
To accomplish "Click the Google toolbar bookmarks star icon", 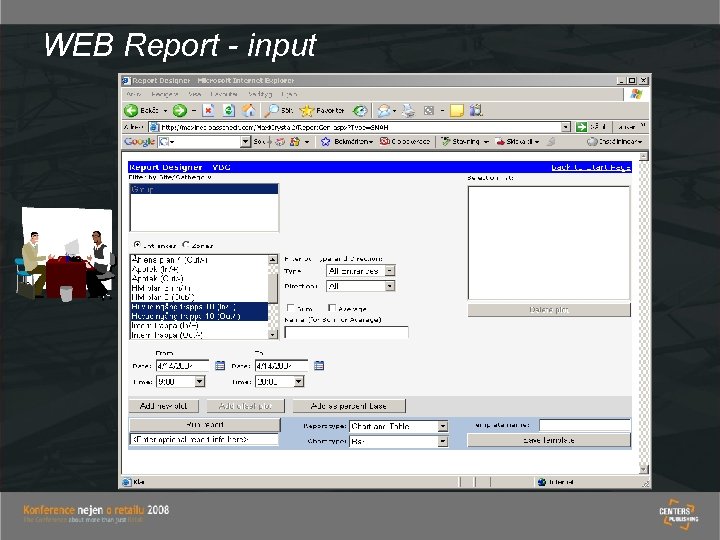I will (x=326, y=142).
